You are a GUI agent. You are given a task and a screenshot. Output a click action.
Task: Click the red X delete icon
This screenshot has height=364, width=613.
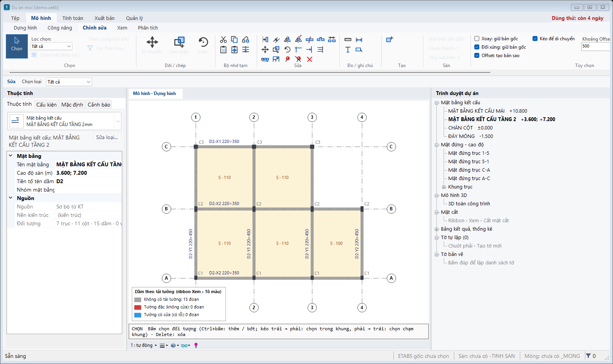310,59
